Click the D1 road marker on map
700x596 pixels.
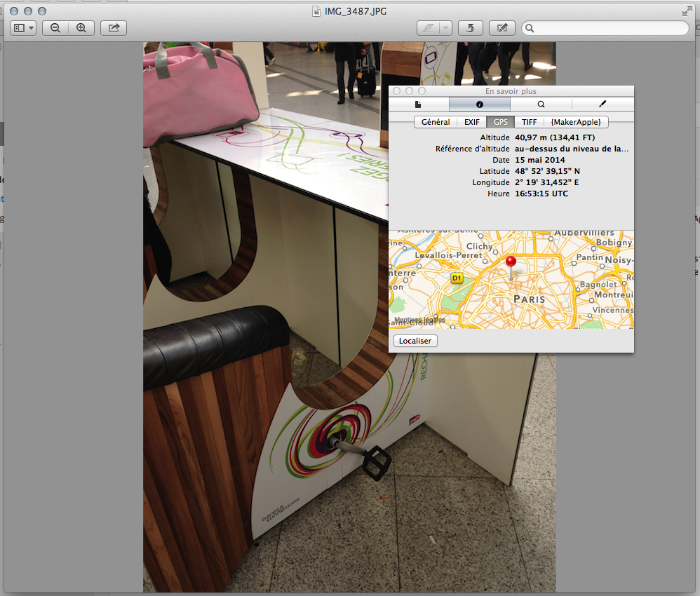coord(456,278)
